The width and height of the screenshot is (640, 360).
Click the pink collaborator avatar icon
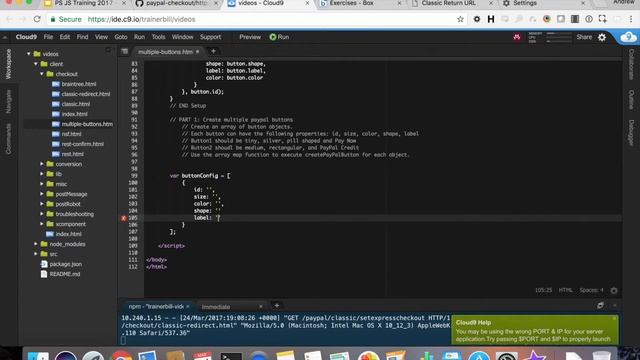517,37
